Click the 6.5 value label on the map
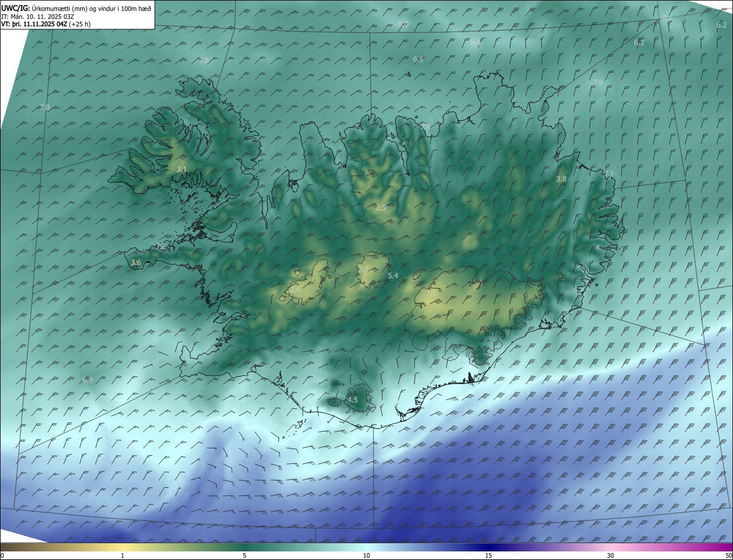 point(418,60)
